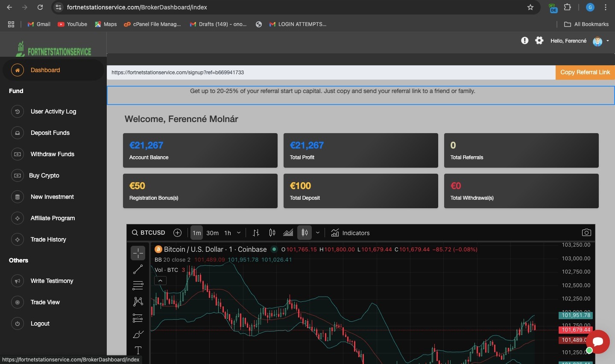Expand the time interval dropdown arrow
The image size is (615, 364).
point(239,233)
